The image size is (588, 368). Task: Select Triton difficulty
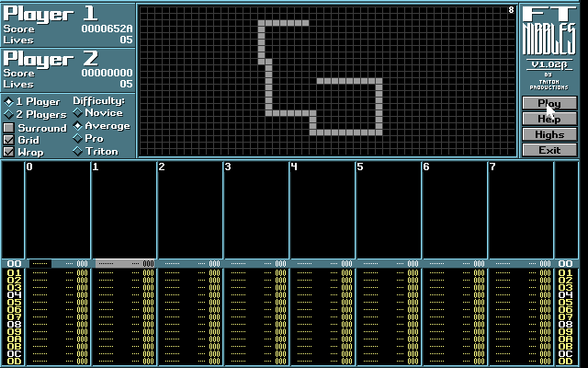[x=78, y=151]
